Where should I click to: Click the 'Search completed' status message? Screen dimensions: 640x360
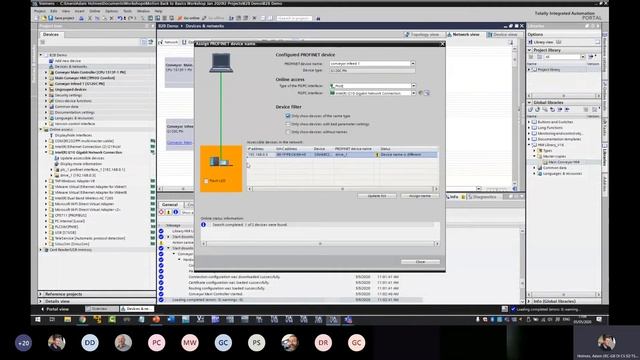coord(249,225)
